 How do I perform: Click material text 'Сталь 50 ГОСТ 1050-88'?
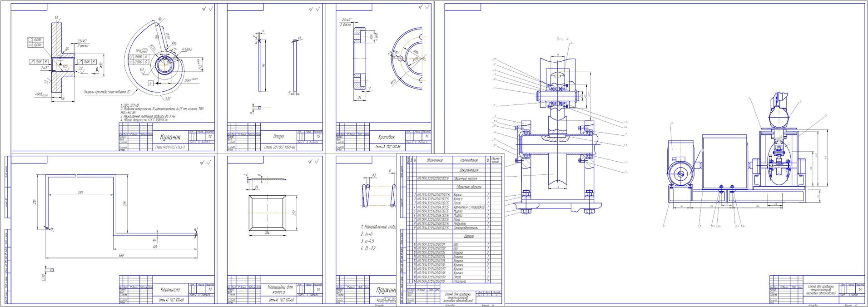pyautogui.click(x=280, y=148)
